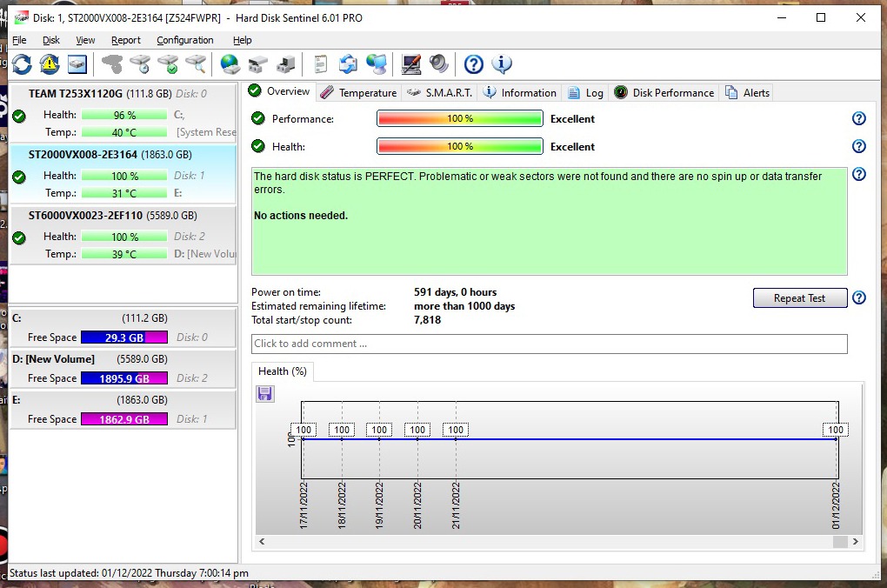Click the blue question mark toolbar icon

click(x=473, y=63)
